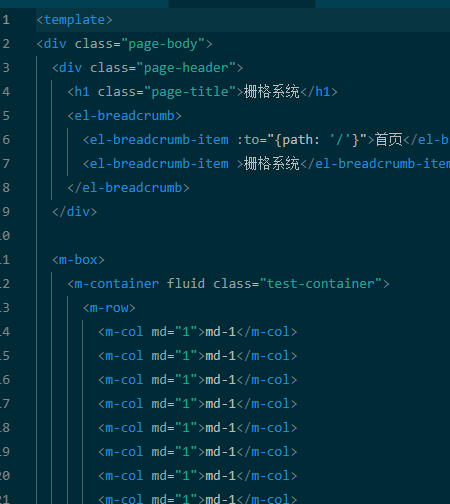Click the opening m-box tag

[78, 260]
